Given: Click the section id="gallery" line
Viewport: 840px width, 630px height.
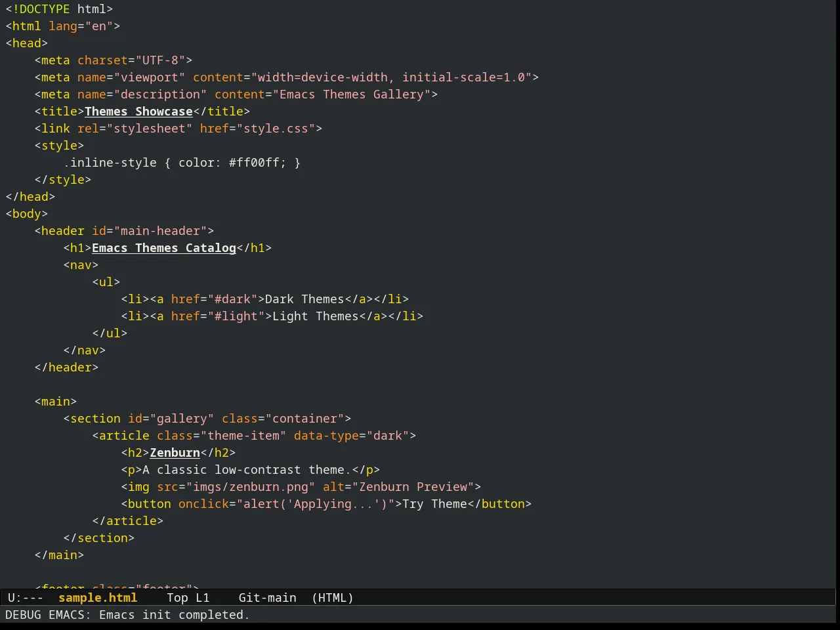Looking at the screenshot, I should point(207,419).
